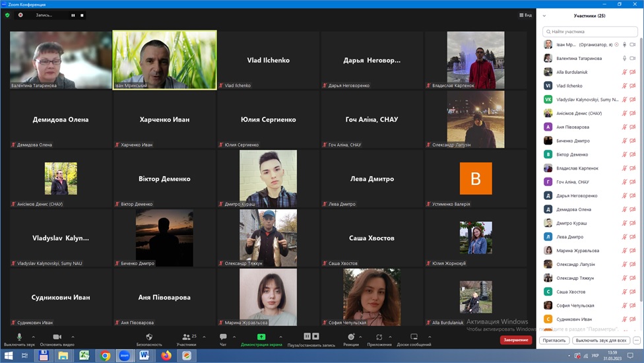Open File Explorer from taskbar
644x363 pixels.
(63, 356)
